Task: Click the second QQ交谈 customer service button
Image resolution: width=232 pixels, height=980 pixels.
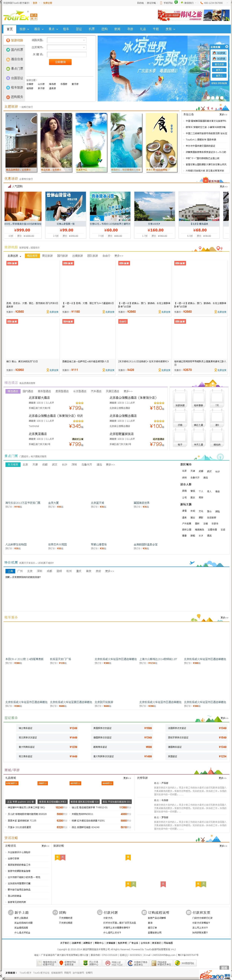Action: [x=219, y=59]
